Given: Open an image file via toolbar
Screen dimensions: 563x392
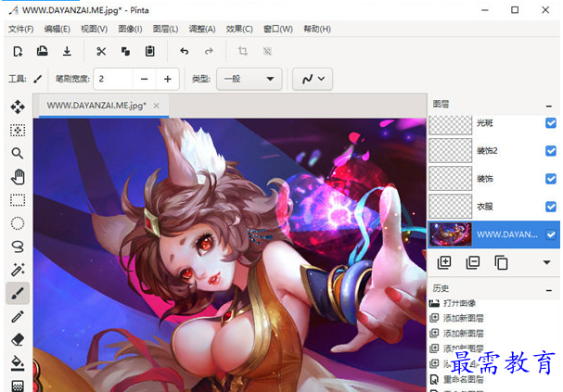Looking at the screenshot, I should tap(43, 51).
